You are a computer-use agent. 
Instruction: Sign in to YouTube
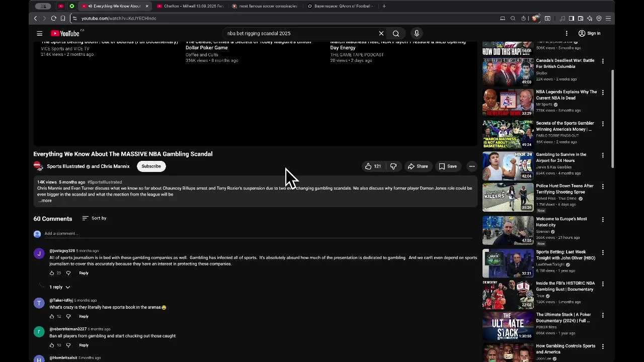pos(589,33)
